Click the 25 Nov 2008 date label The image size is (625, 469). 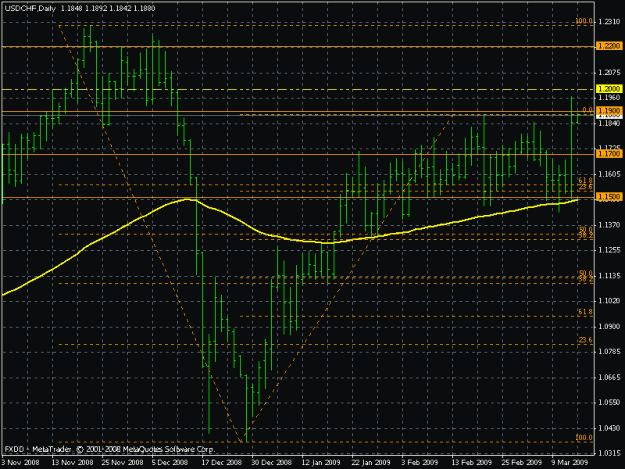(x=122, y=463)
